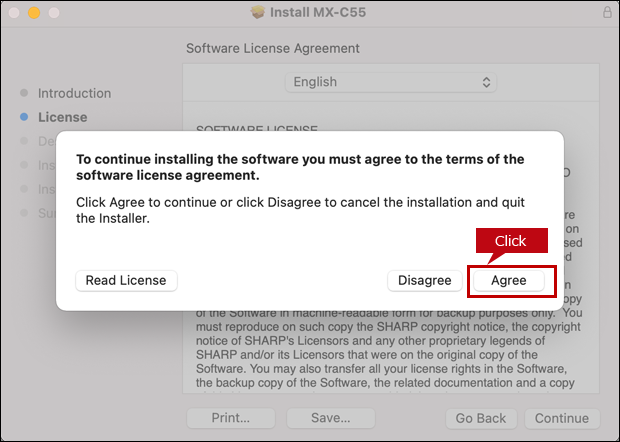The width and height of the screenshot is (620, 442).
Task: Expand the English language dropdown
Action: click(391, 82)
